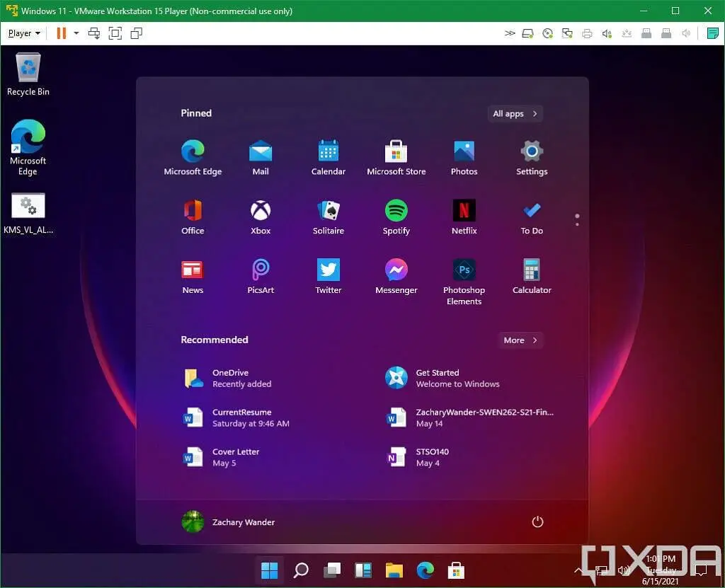Image resolution: width=725 pixels, height=588 pixels.
Task: Mute the virtual machine speaker
Action: [685, 33]
